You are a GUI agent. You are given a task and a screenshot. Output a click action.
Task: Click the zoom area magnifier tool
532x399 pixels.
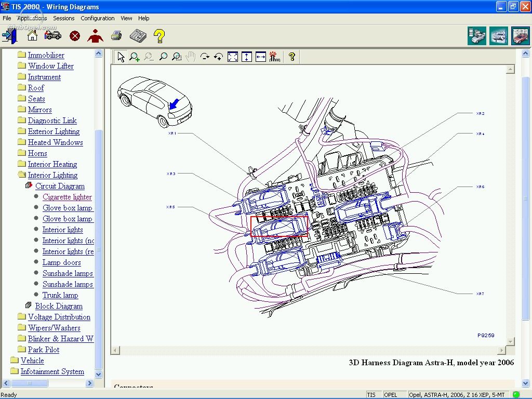[x=177, y=57]
